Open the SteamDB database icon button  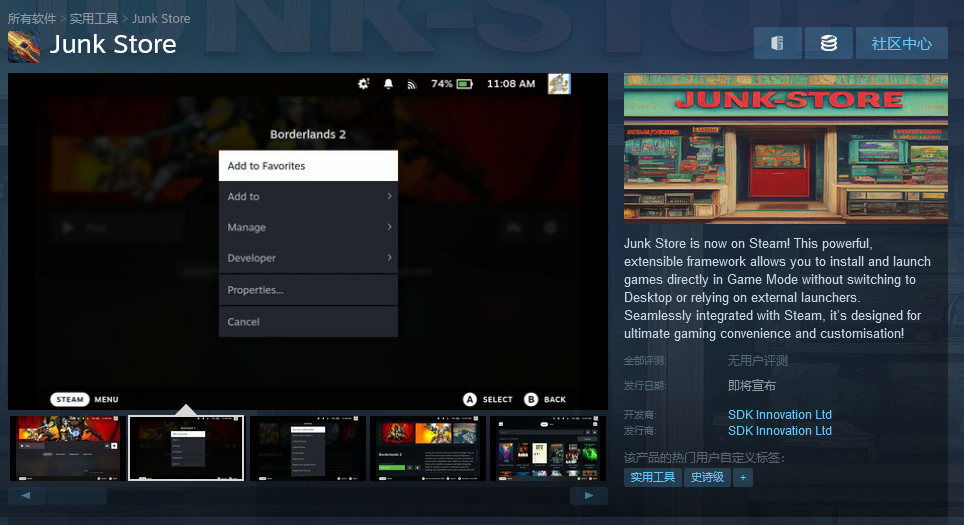pyautogui.click(x=829, y=43)
